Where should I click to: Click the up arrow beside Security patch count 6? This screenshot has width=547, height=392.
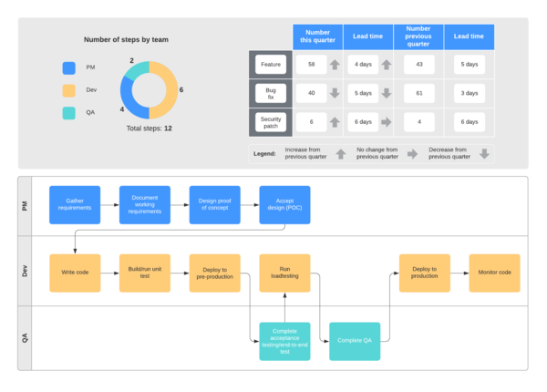tap(335, 122)
